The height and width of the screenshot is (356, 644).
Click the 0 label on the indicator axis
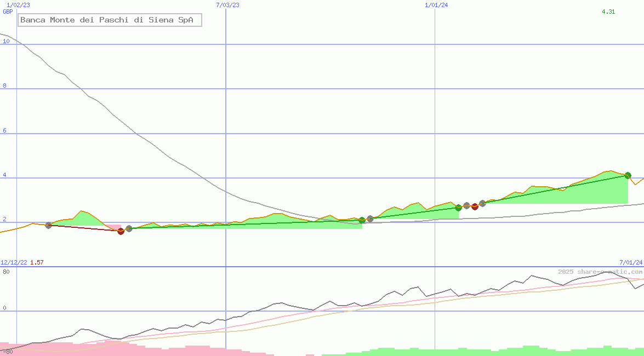click(x=4, y=308)
